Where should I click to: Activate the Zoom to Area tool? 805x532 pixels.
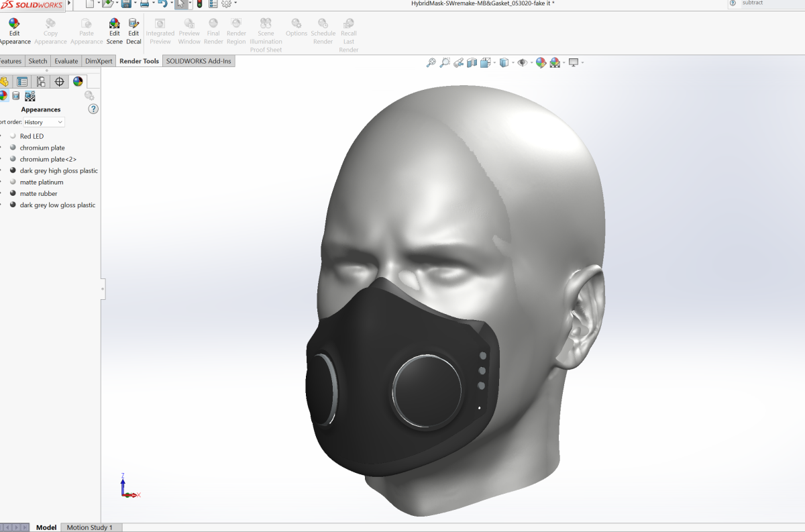[444, 62]
